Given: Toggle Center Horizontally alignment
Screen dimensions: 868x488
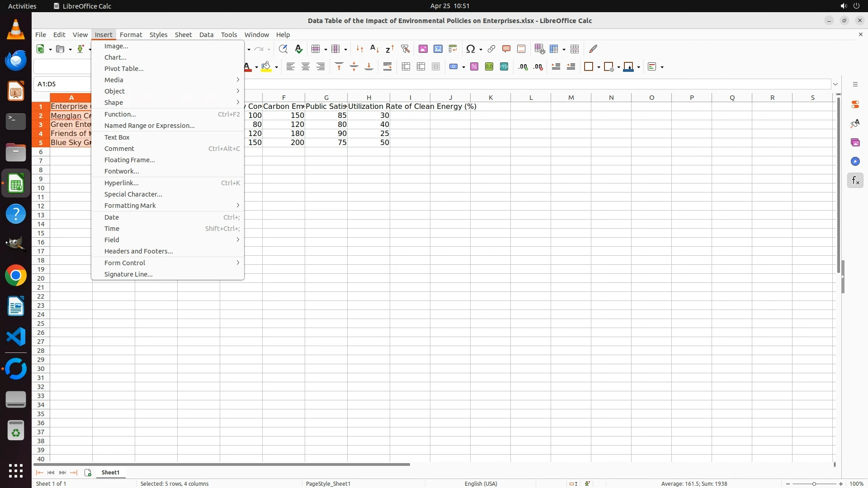Looking at the screenshot, I should [x=306, y=67].
